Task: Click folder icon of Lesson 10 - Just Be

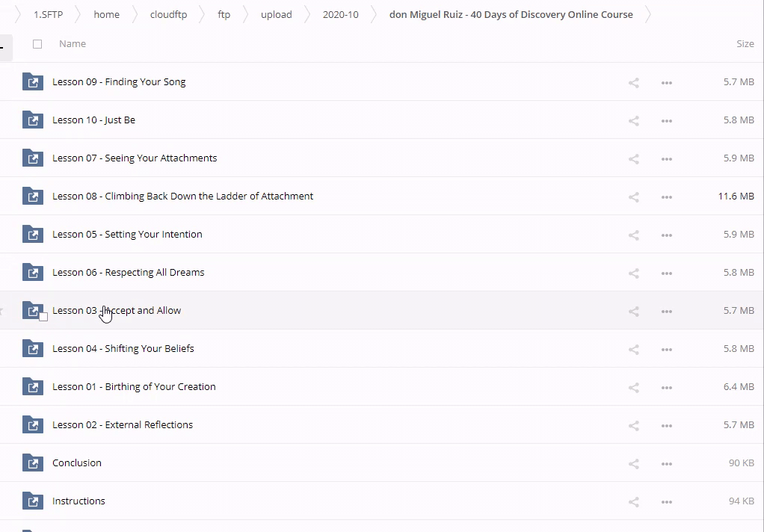Action: (33, 120)
